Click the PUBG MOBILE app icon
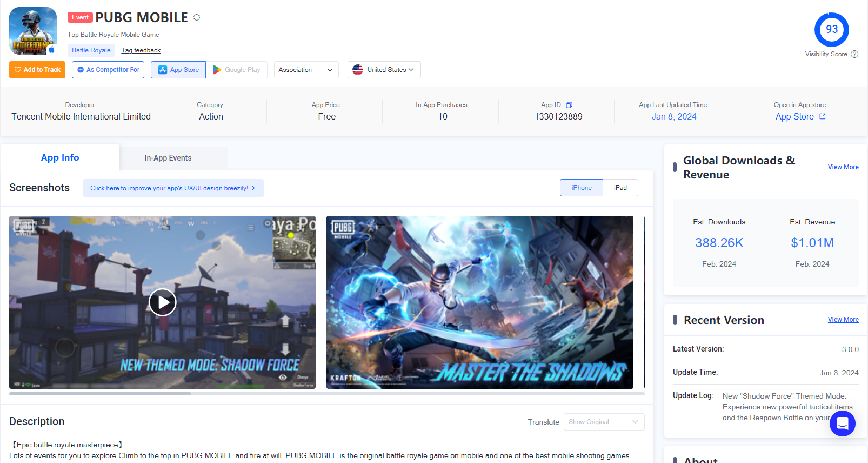This screenshot has width=868, height=463. (33, 31)
